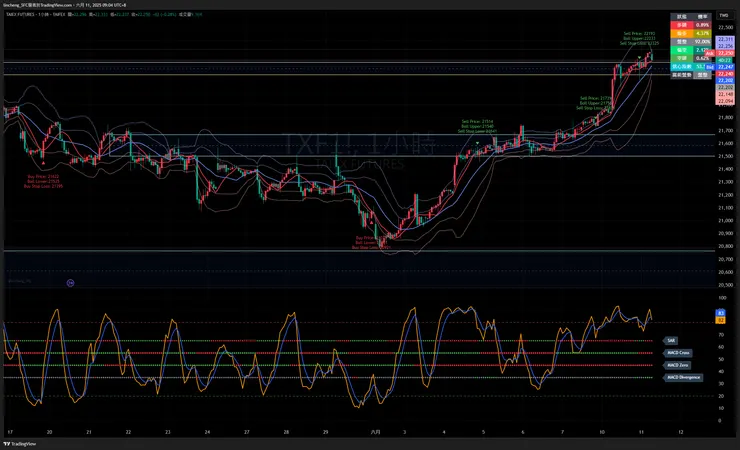Click the Sell Price 21514 annotation
This screenshot has width=740, height=450.
coord(477,122)
